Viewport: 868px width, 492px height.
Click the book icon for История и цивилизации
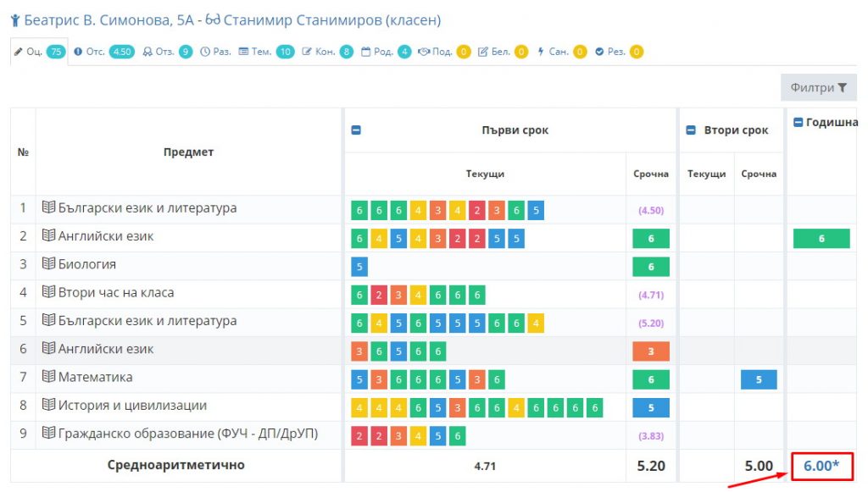[48, 406]
